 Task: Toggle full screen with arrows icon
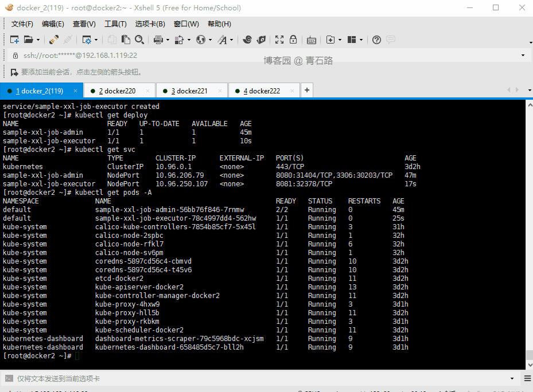click(279, 40)
